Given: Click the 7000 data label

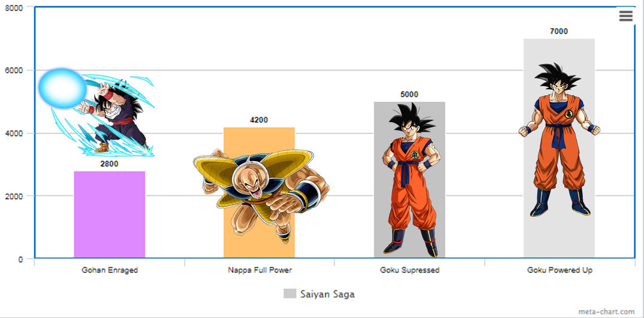Looking at the screenshot, I should pos(559,31).
